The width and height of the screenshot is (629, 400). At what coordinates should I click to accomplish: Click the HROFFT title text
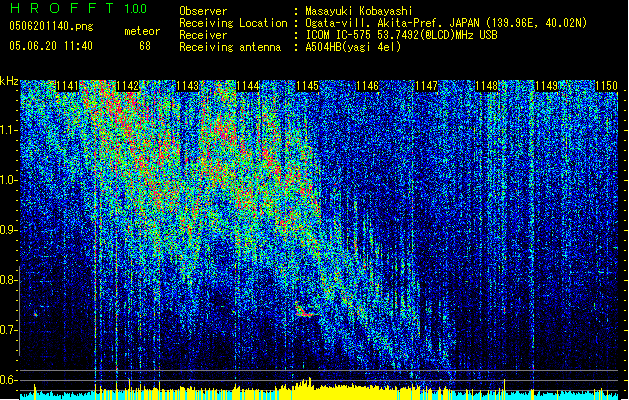point(62,8)
